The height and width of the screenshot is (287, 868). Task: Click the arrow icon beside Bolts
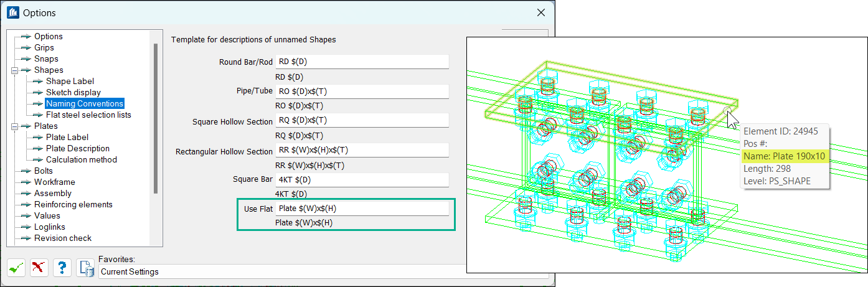26,171
